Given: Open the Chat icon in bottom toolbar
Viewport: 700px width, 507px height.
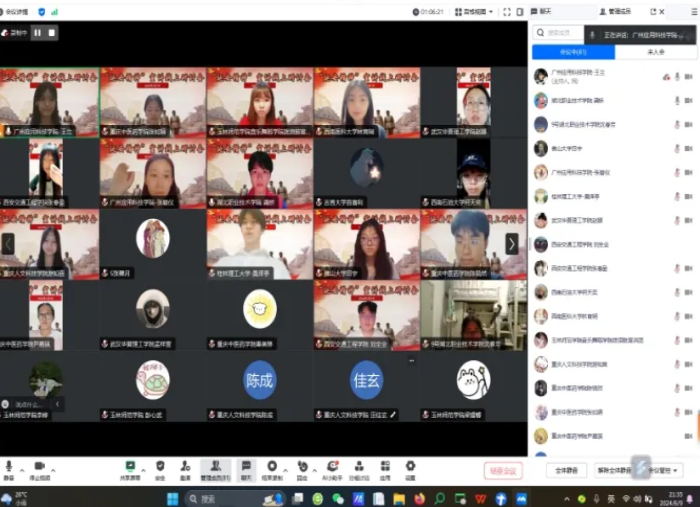Looking at the screenshot, I should click(x=246, y=467).
